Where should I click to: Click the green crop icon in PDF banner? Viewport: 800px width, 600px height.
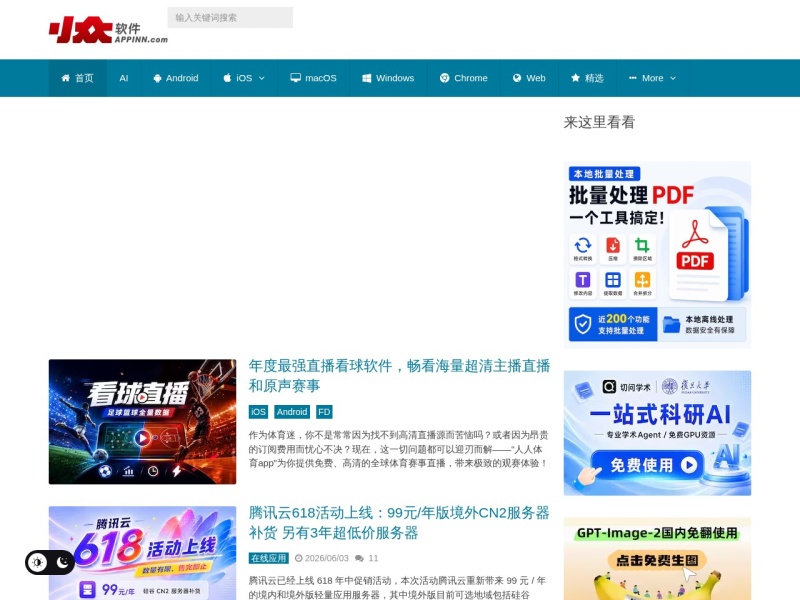click(x=642, y=245)
